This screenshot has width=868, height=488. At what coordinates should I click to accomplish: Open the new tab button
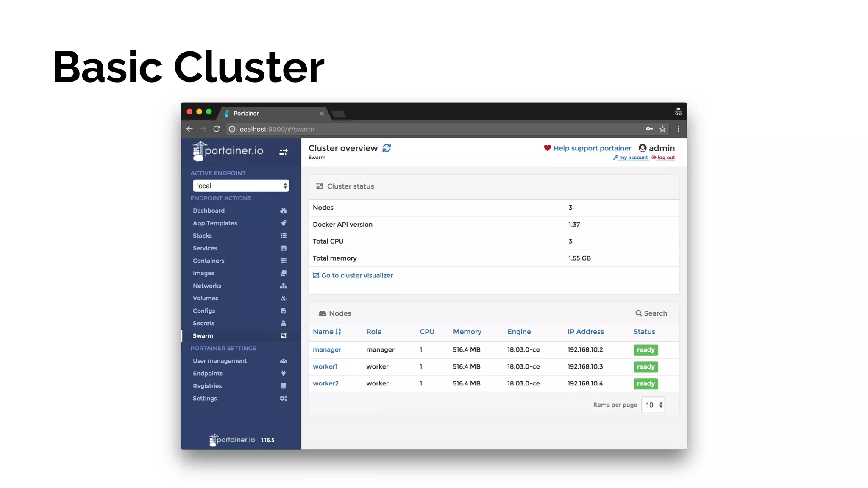point(338,114)
